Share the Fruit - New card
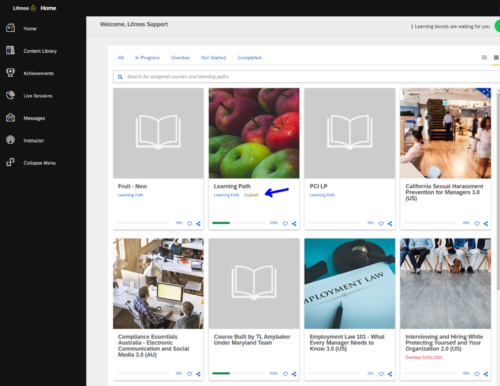500x386 pixels. [198, 224]
